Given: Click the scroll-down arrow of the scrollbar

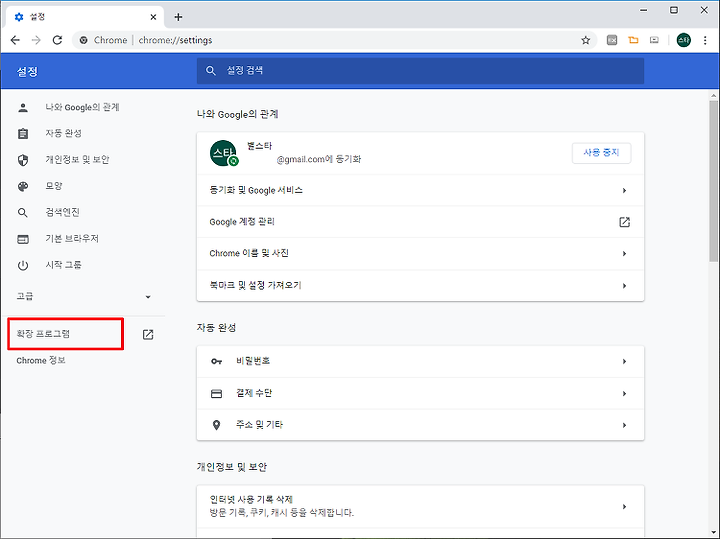Looking at the screenshot, I should coord(713,533).
